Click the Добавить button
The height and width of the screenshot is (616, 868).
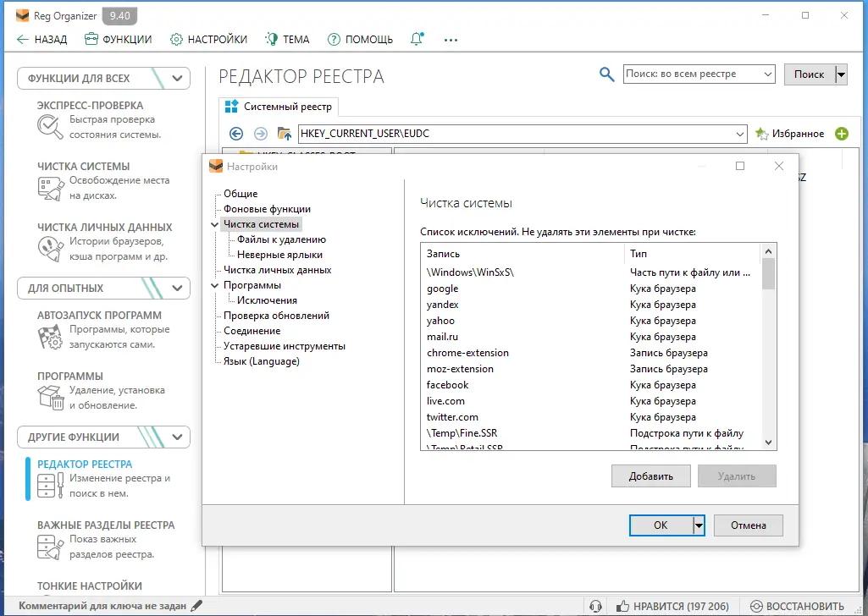651,476
